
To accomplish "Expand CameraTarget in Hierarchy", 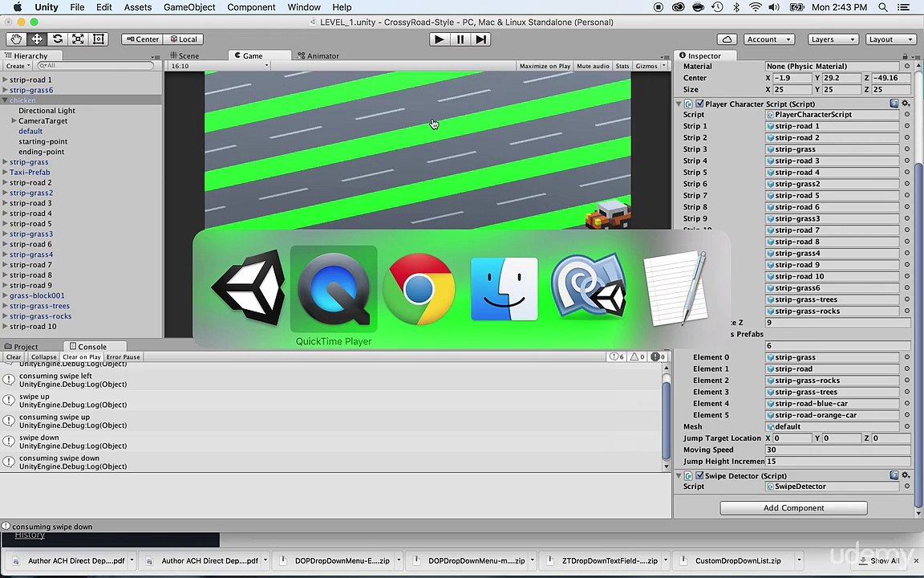I will (14, 121).
